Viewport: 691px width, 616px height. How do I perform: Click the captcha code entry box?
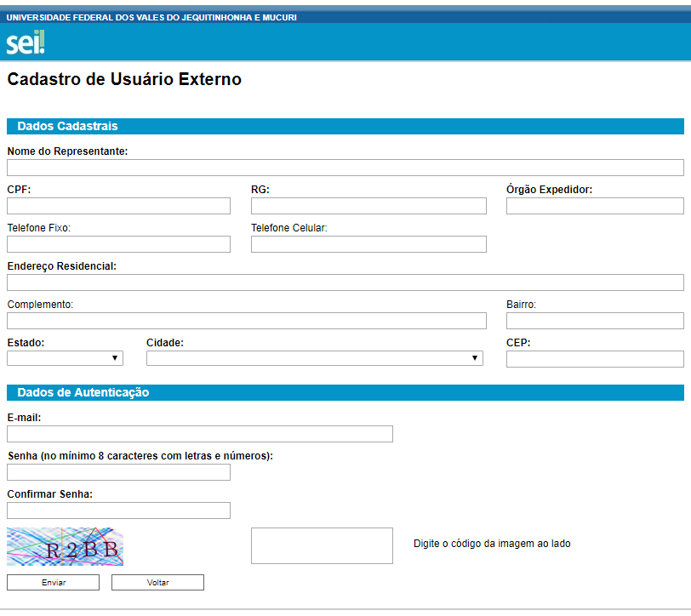point(322,545)
